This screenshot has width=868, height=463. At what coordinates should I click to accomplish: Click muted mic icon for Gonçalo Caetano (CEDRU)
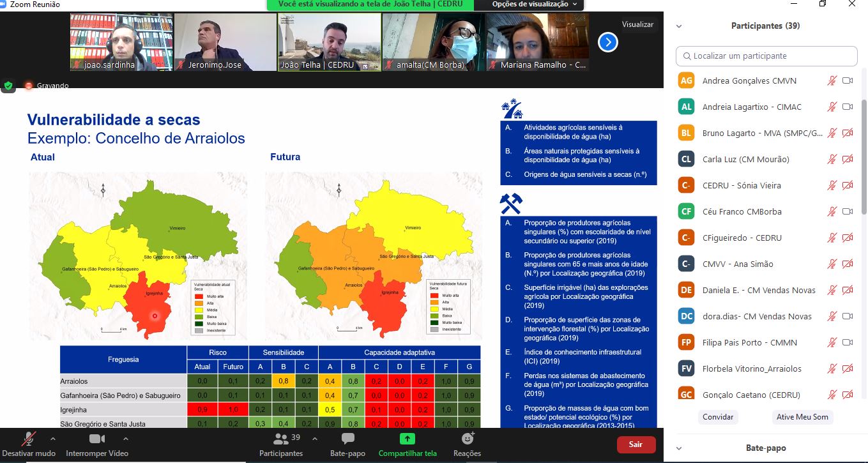point(832,395)
